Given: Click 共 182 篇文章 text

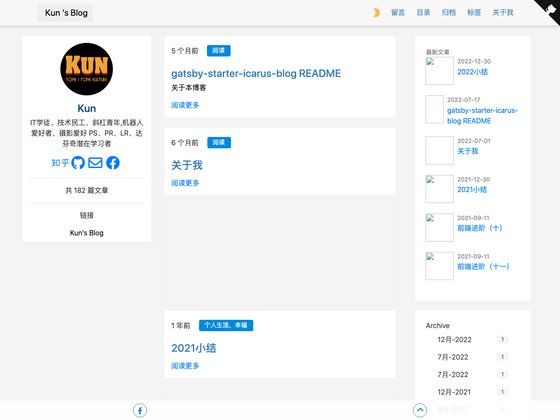Looking at the screenshot, I should tap(86, 190).
